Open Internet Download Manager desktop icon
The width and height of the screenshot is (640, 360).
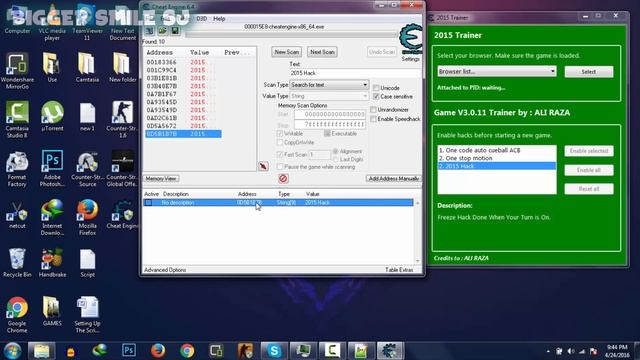pyautogui.click(x=52, y=218)
